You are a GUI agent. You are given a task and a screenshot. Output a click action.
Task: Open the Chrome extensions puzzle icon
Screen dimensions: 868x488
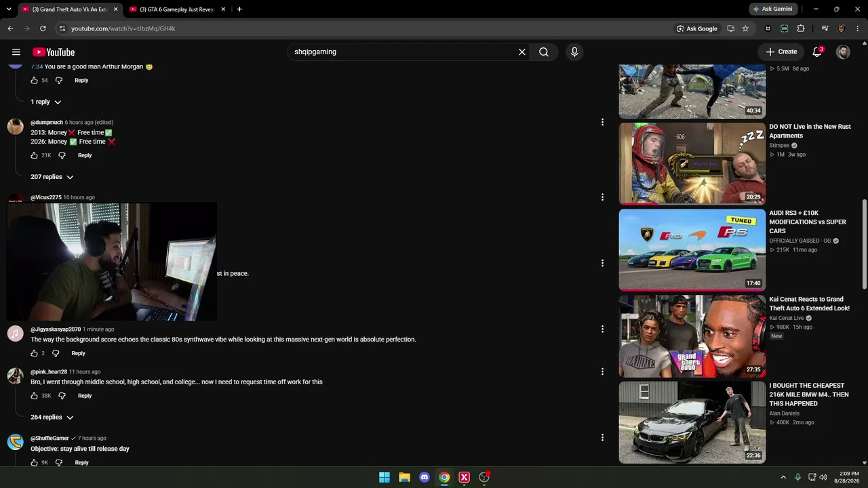(801, 28)
